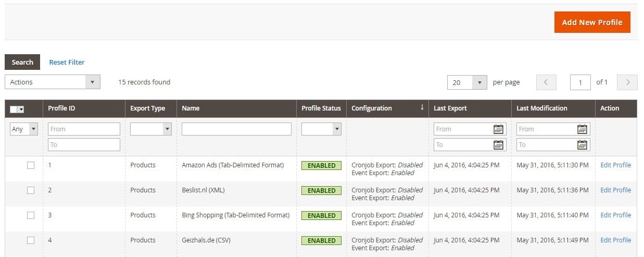Image resolution: width=644 pixels, height=257 pixels.
Task: Open calendar for Last Modification From date
Action: click(x=583, y=129)
